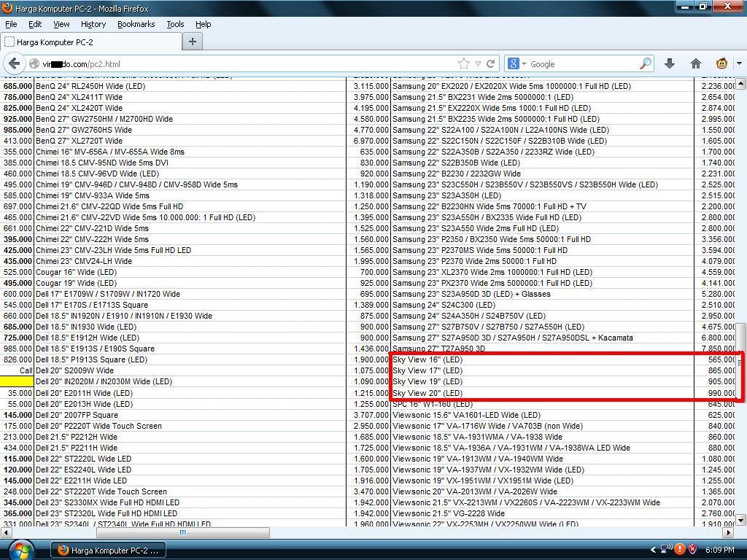Open the URL history dropdown arrow
747x560 pixels.
[x=477, y=64]
